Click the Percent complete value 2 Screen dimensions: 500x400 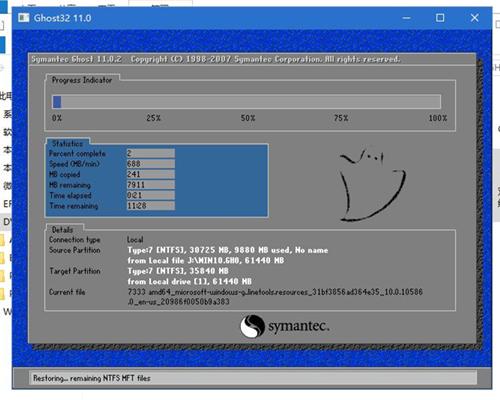[x=150, y=153]
